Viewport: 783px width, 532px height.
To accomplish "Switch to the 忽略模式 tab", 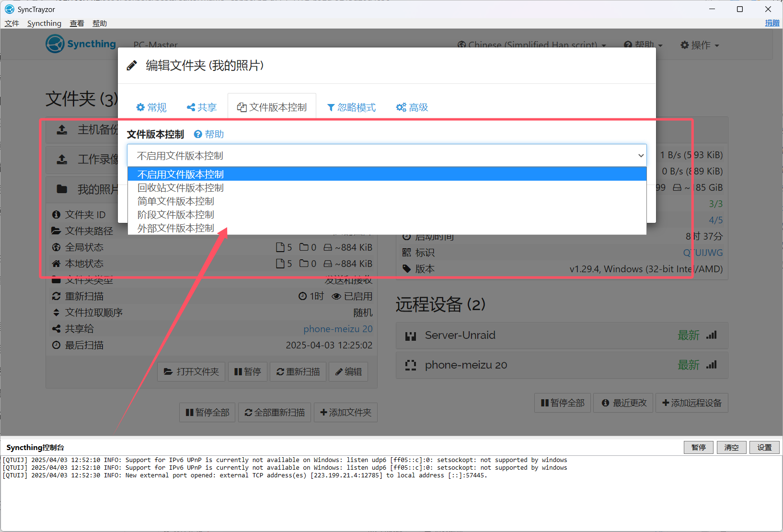I will [351, 107].
